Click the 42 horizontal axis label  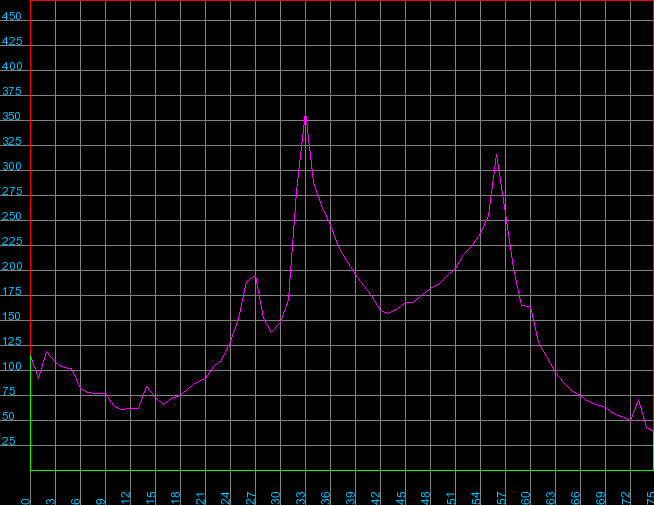[376, 498]
